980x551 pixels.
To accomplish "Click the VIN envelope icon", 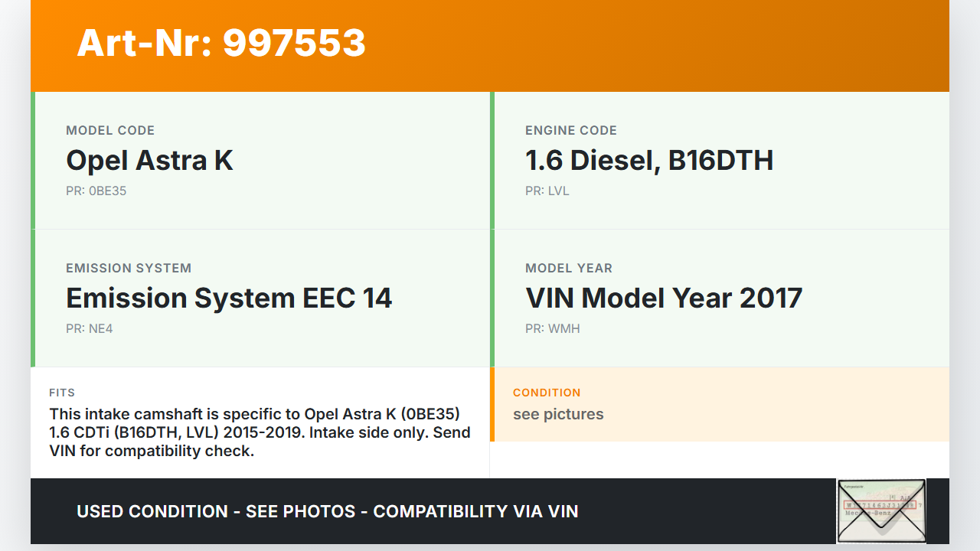I will point(881,510).
